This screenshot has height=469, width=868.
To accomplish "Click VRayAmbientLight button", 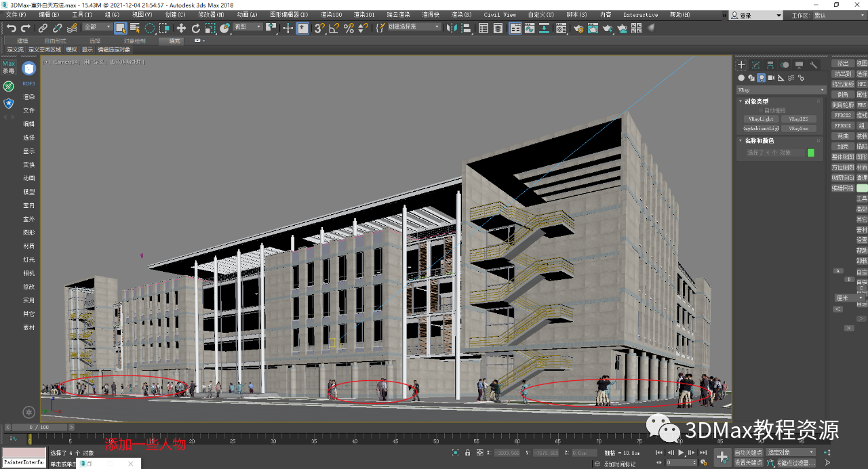I will click(761, 129).
